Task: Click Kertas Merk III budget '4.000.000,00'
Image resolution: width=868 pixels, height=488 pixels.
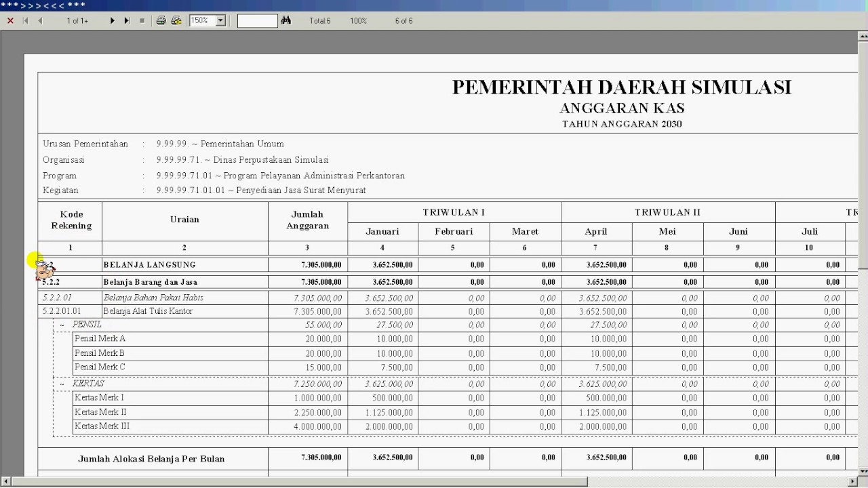Action: tap(318, 427)
